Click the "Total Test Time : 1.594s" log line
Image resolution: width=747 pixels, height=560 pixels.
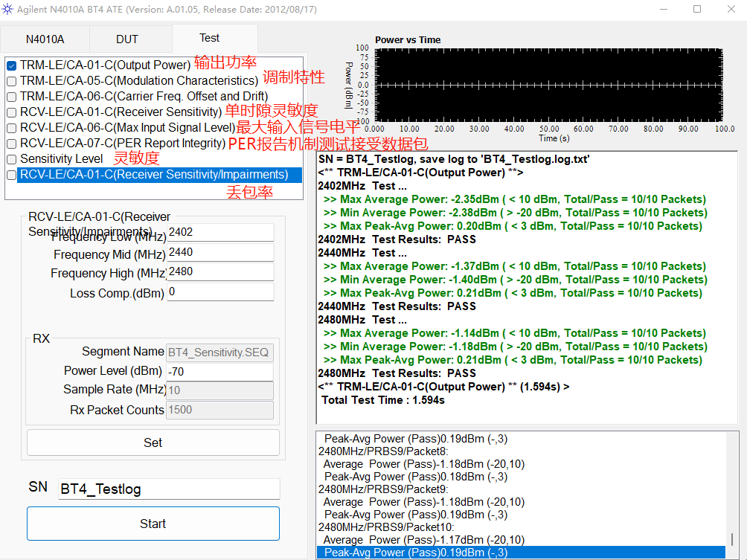pos(383,400)
